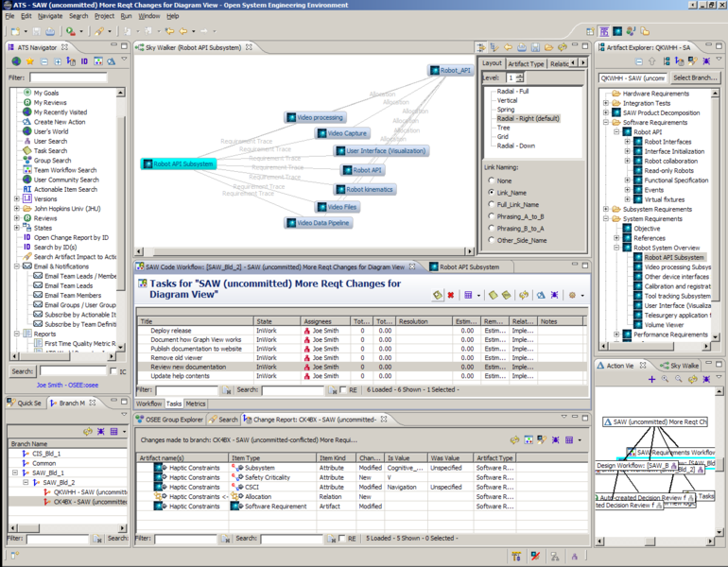The image size is (728, 567).
Task: Click the globe icon in ATS Navigator toolbar
Action: 16,61
